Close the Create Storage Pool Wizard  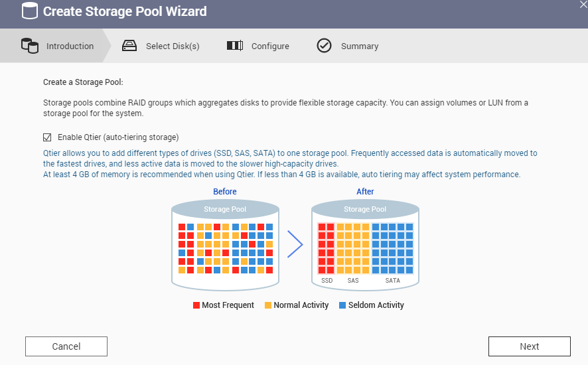[583, 5]
